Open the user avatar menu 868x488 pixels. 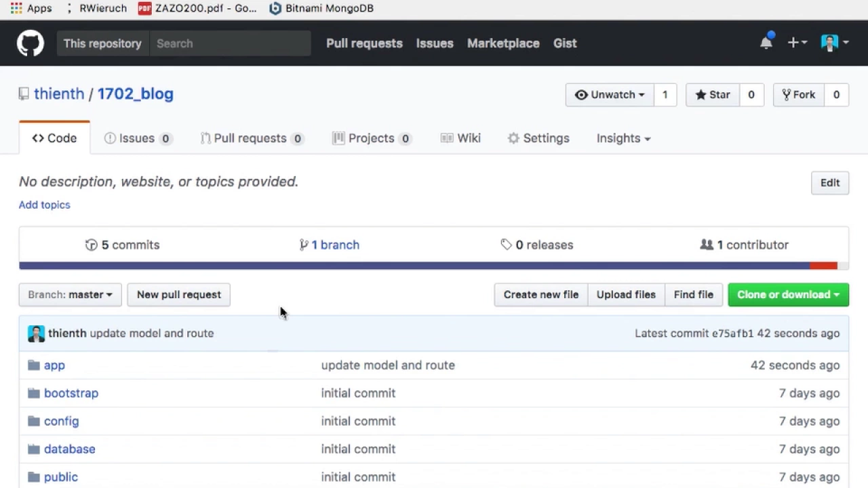point(835,43)
